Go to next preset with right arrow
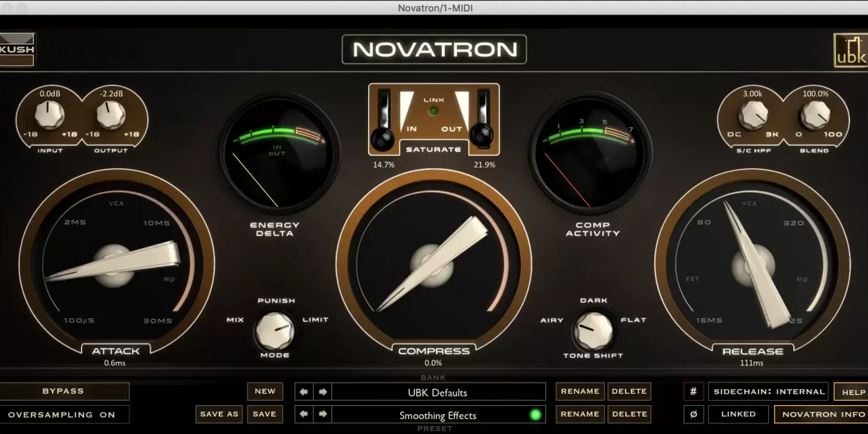This screenshot has height=434, width=868. 323,414
